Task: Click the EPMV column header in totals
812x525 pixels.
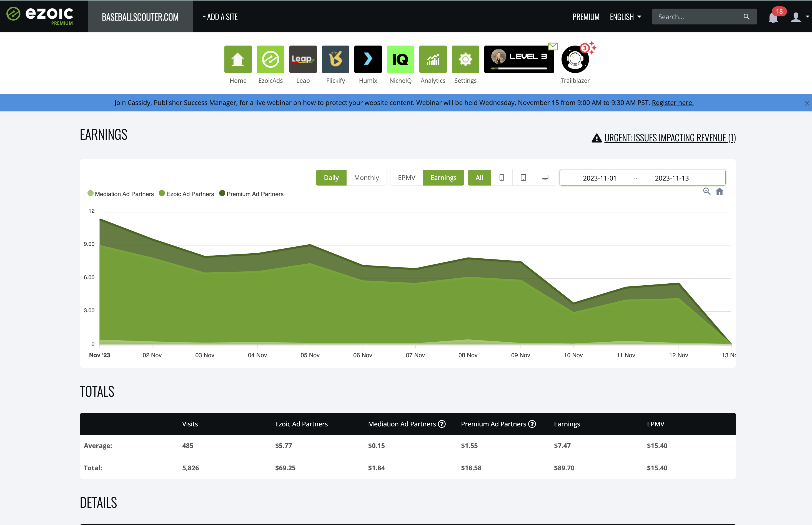Action: [x=656, y=424]
